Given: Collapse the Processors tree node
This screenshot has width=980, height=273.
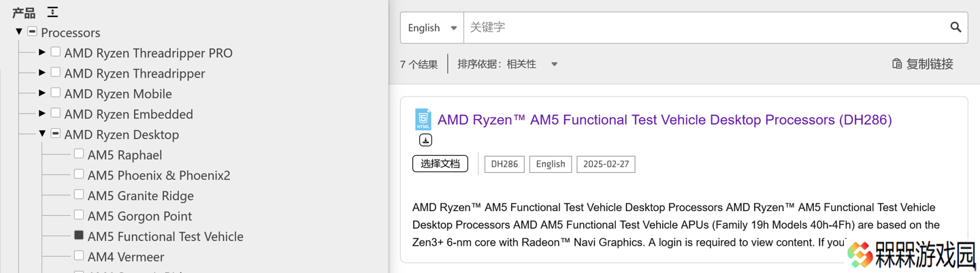Looking at the screenshot, I should tap(19, 31).
